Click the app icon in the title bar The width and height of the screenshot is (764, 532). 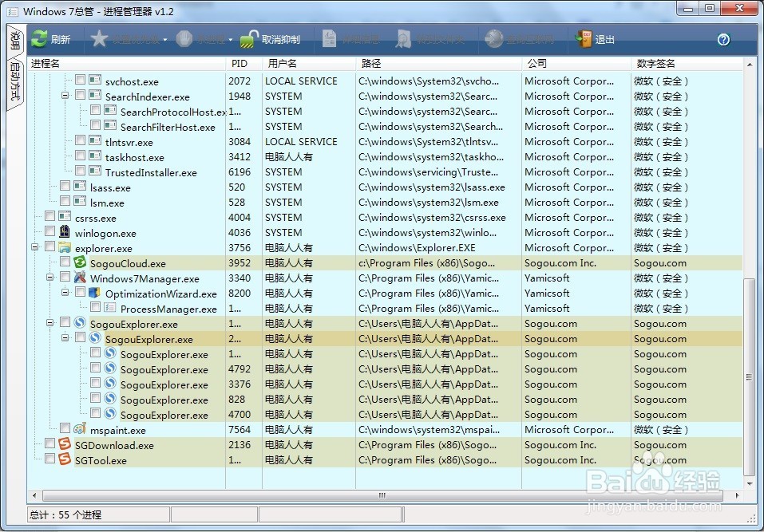[x=13, y=11]
